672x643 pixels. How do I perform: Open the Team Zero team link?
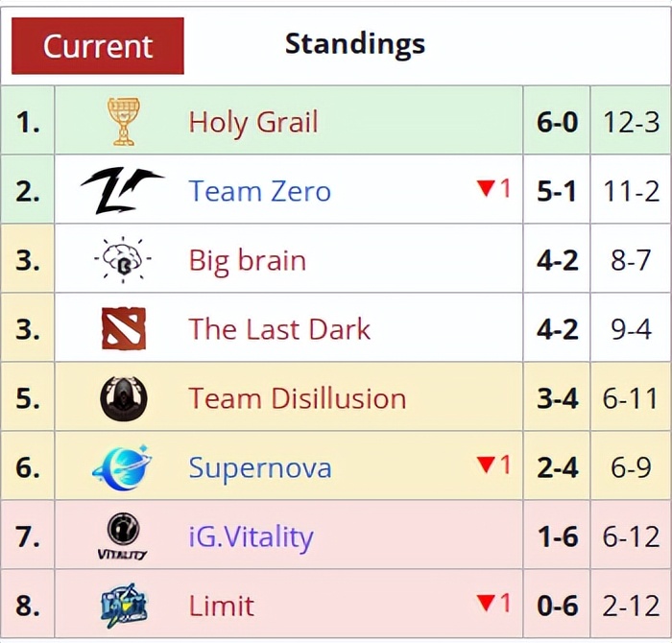(x=259, y=191)
